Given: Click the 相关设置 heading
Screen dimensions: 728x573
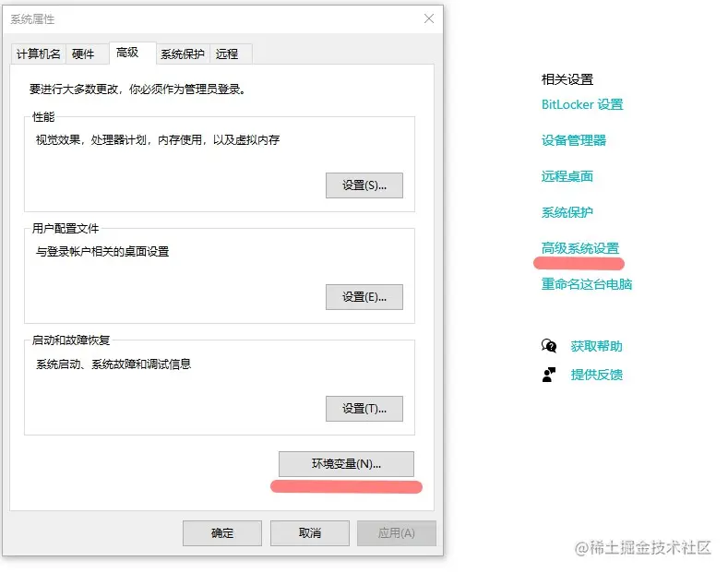Looking at the screenshot, I should 567,79.
